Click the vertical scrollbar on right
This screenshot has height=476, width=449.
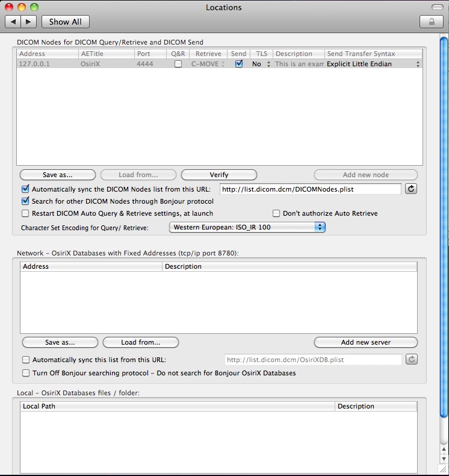444,229
